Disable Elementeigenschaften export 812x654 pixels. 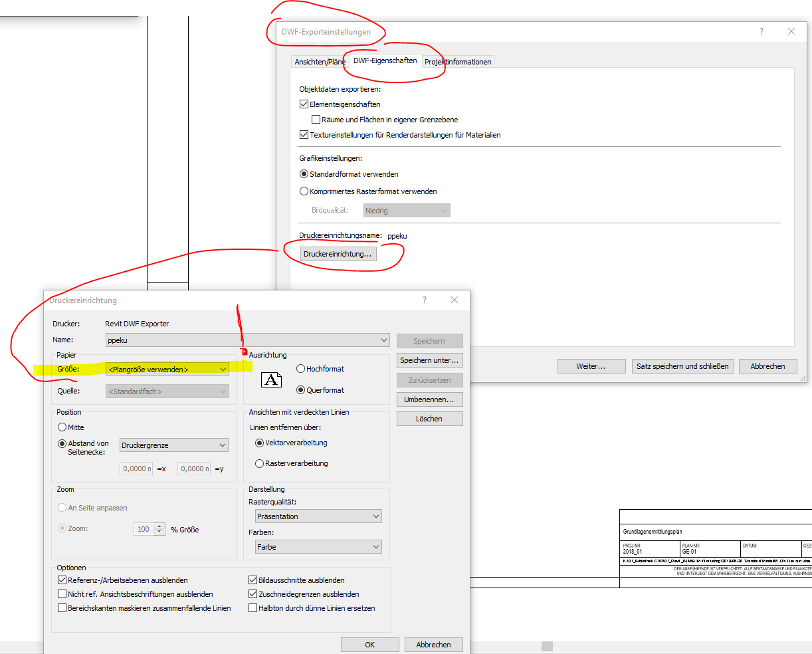(x=304, y=104)
